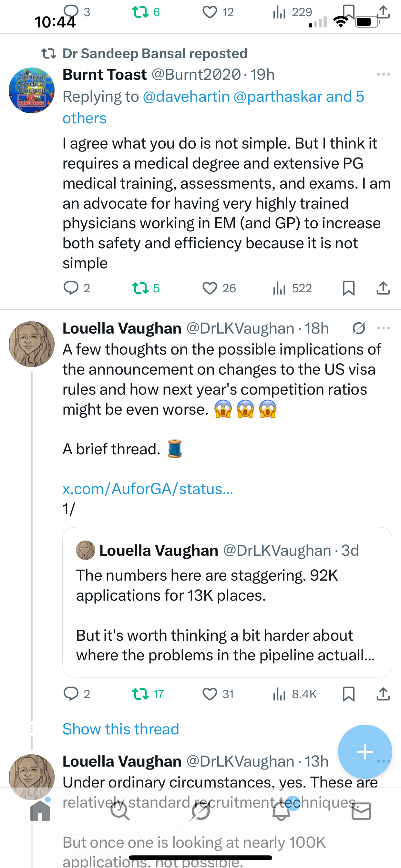Open Burnt Toast's profile picture

[x=32, y=90]
